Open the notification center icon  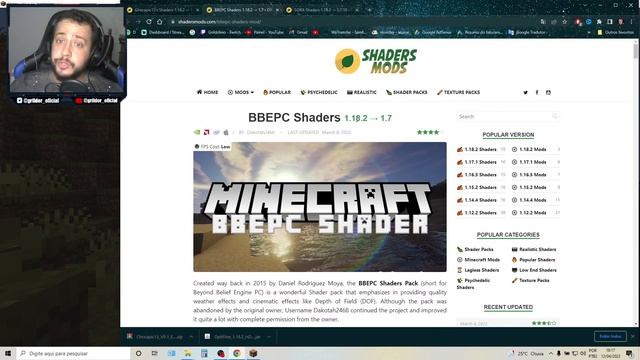(x=629, y=353)
